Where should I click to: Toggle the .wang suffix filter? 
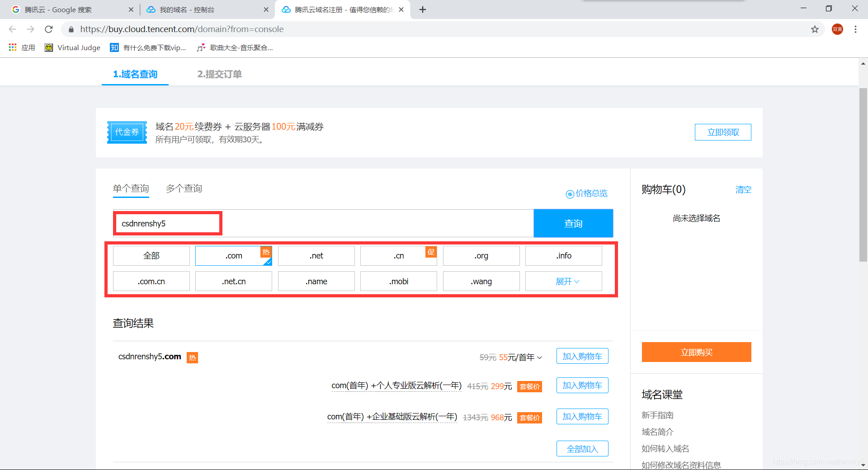pyautogui.click(x=481, y=281)
